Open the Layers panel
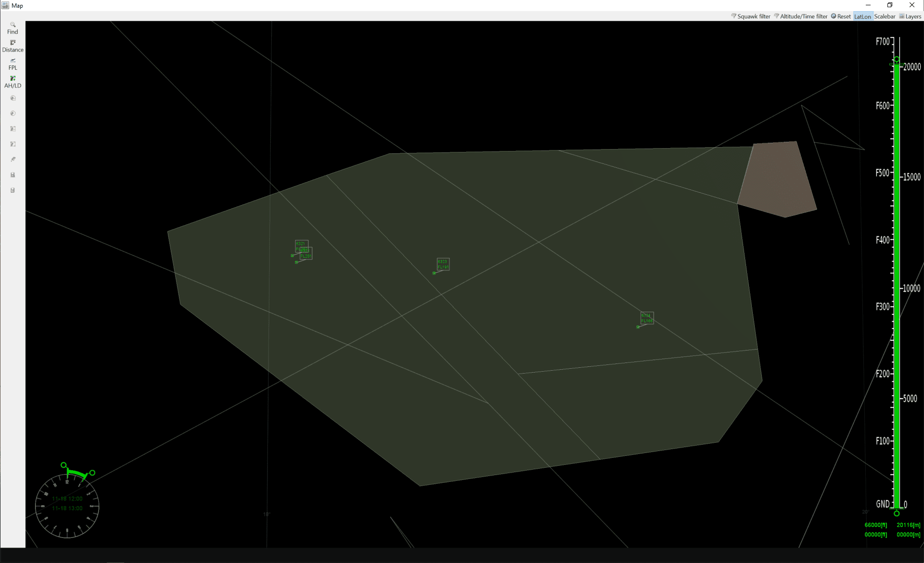This screenshot has height=563, width=924. [x=910, y=16]
